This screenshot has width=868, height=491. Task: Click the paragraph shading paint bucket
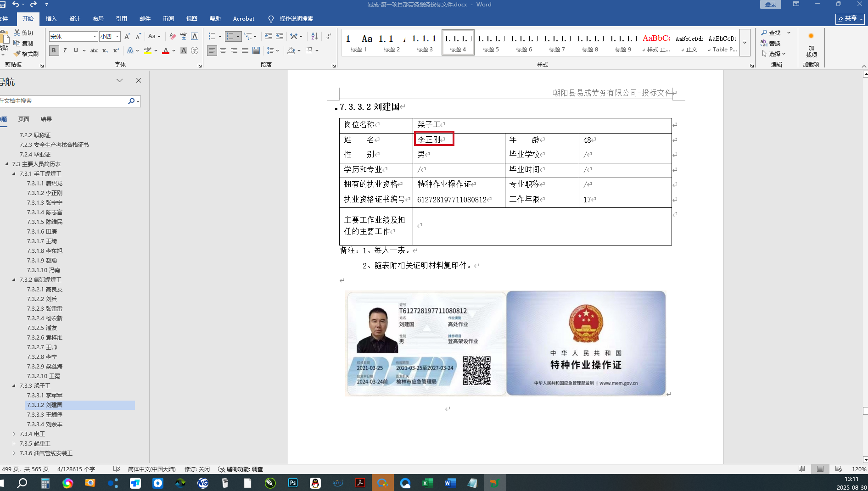pos(291,50)
